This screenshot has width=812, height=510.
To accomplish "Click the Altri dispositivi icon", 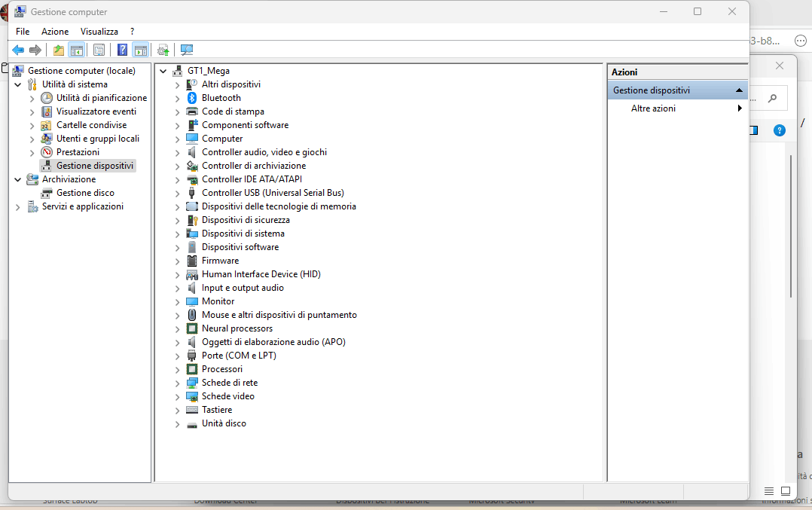I will click(x=192, y=84).
